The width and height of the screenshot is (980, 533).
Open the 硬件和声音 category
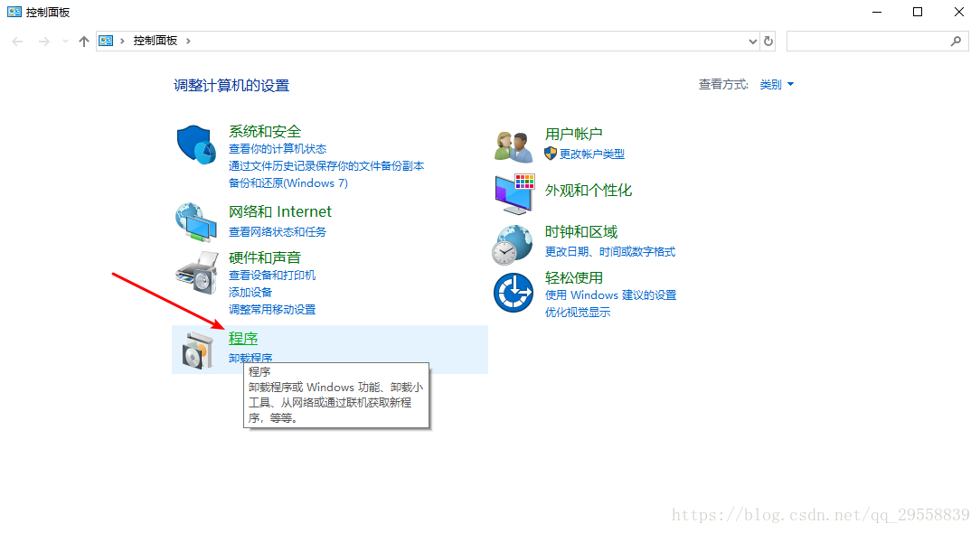click(x=265, y=257)
